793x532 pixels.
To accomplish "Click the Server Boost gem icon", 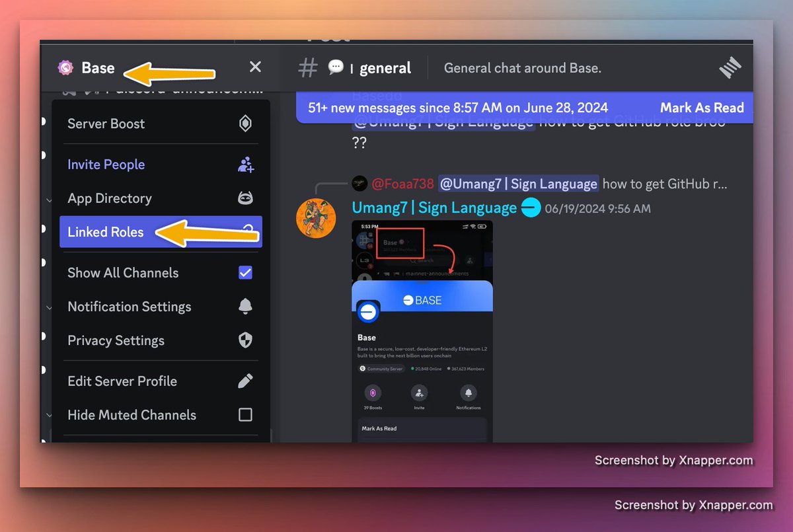I will pos(245,124).
